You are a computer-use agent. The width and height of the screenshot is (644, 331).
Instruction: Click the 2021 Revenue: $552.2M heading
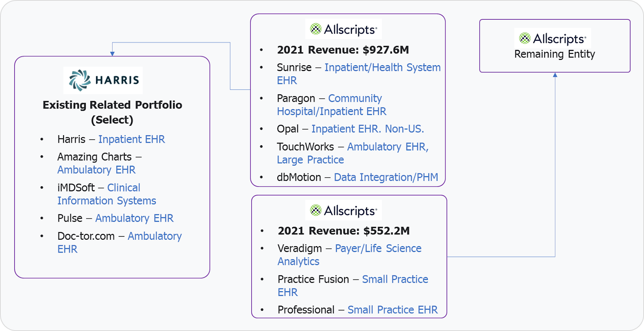(x=344, y=231)
